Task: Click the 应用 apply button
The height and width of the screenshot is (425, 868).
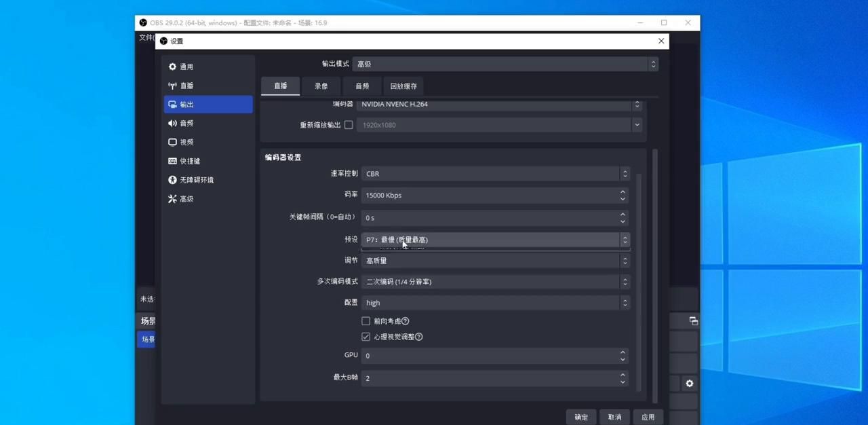Action: point(648,417)
